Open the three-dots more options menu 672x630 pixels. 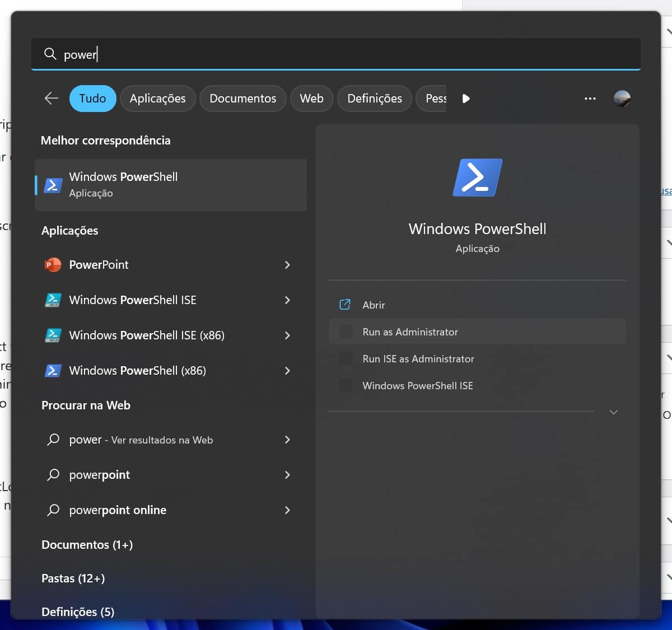click(x=590, y=99)
